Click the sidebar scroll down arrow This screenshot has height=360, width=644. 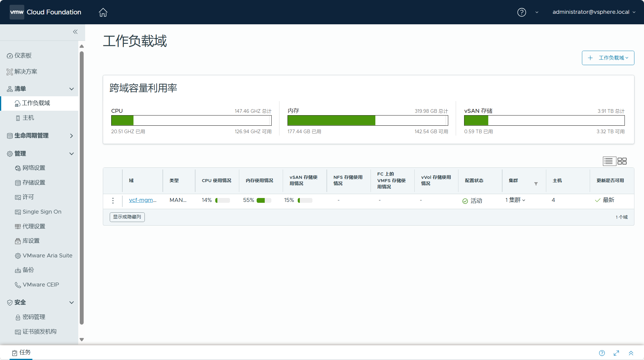click(x=82, y=340)
